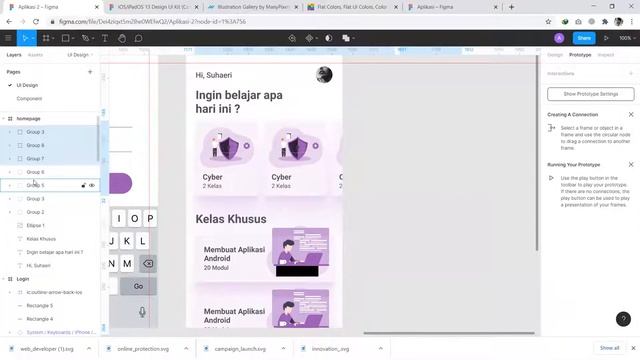Screen dimensions: 640x360
Task: Open online_protection.svg download options chevron
Action: (186, 349)
